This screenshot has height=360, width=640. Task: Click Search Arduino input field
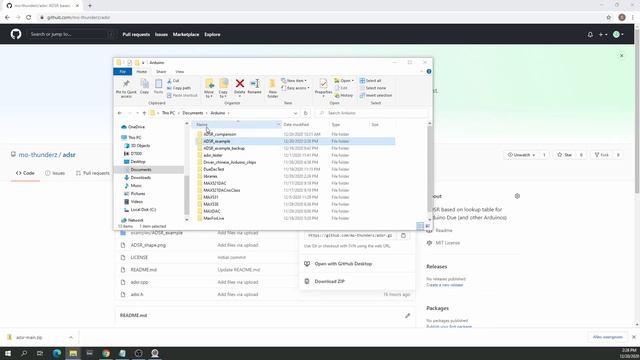372,113
